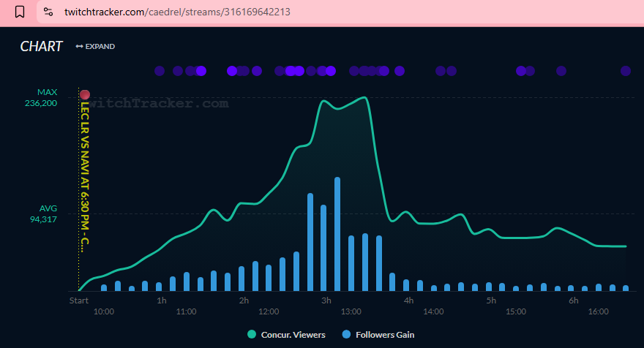The image size is (644, 348).
Task: Click the bookmark icon in browser bar
Action: 20,12
